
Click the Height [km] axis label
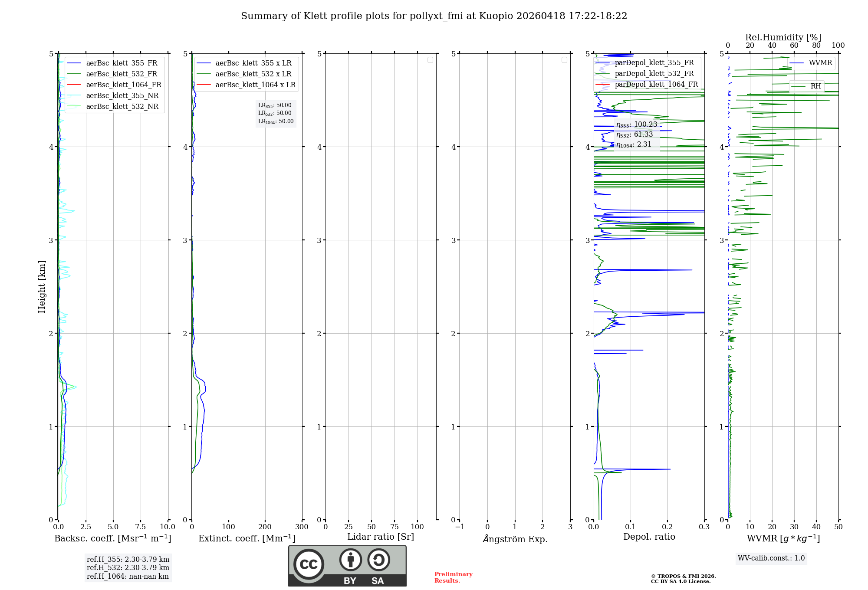(42, 287)
